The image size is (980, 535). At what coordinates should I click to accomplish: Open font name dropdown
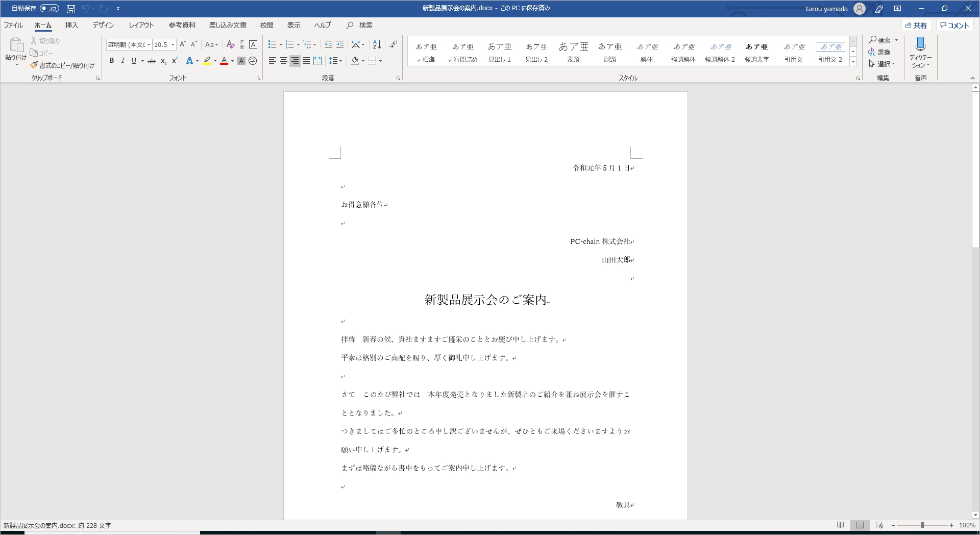149,44
